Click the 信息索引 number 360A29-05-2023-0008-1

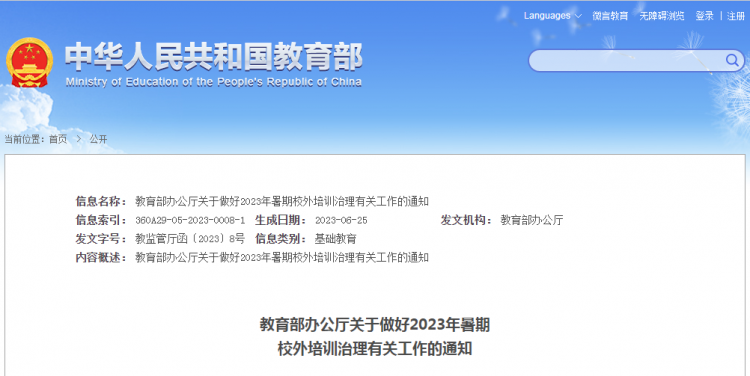tap(190, 221)
